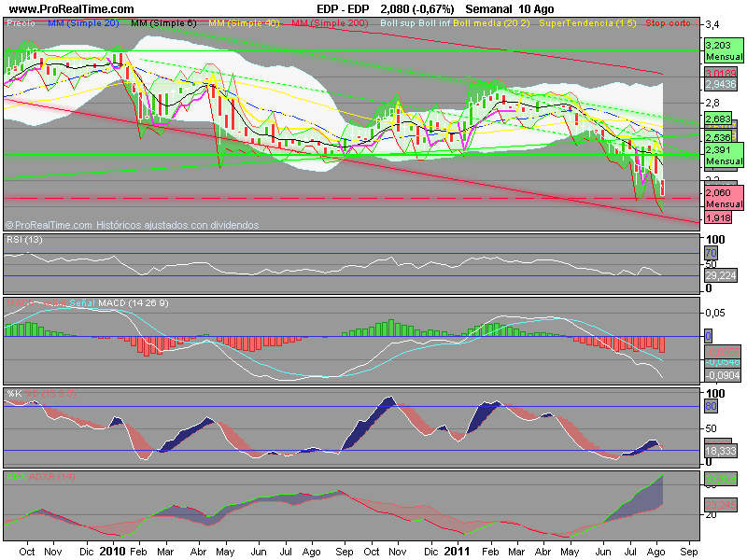
Task: Click the Feb label right after 2011
Action: point(490,552)
